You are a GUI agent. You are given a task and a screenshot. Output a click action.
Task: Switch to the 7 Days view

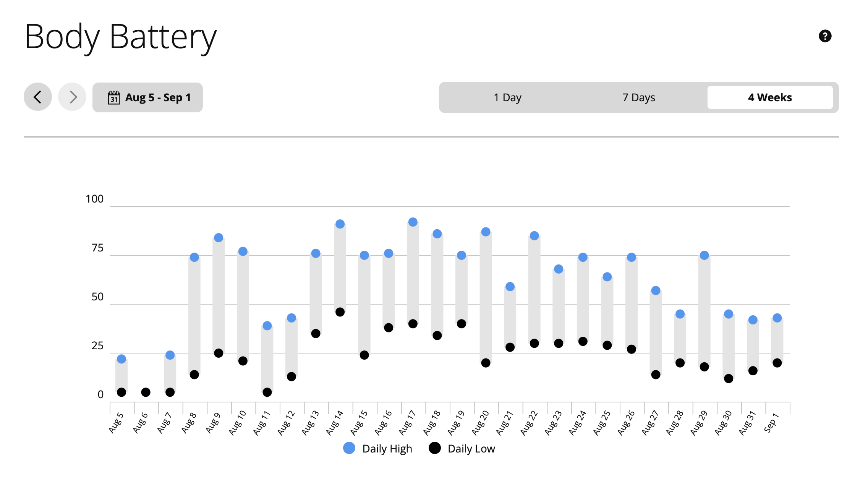[x=638, y=97]
